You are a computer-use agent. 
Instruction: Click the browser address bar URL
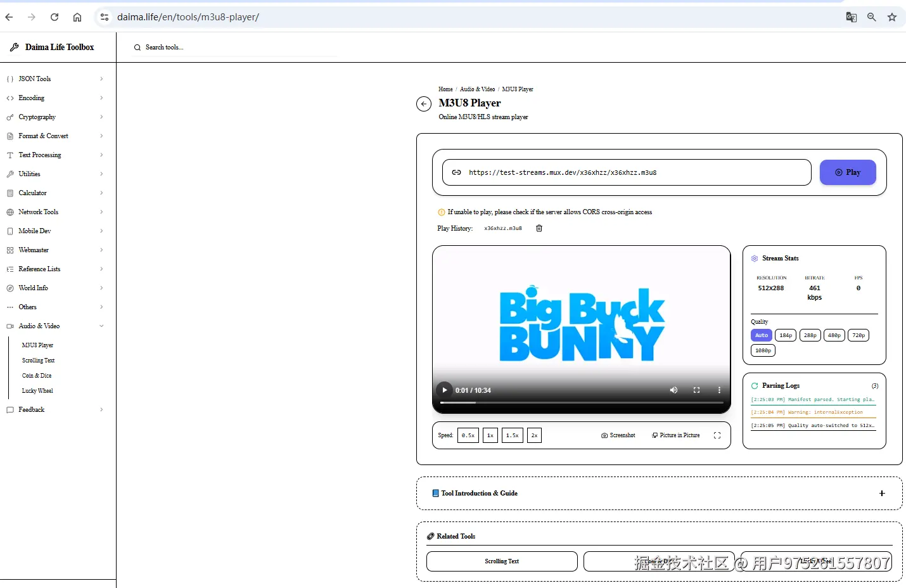click(188, 17)
